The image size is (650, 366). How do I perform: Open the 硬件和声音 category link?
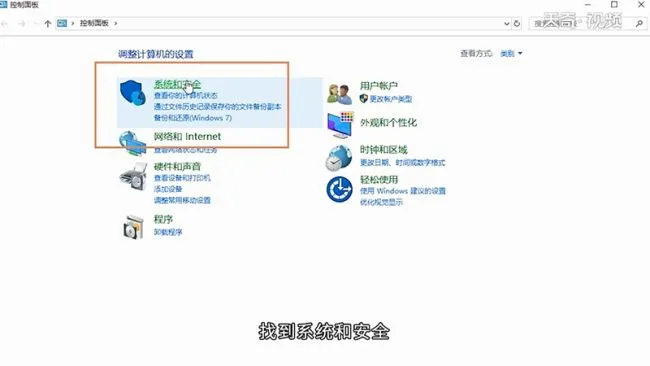coord(177,166)
